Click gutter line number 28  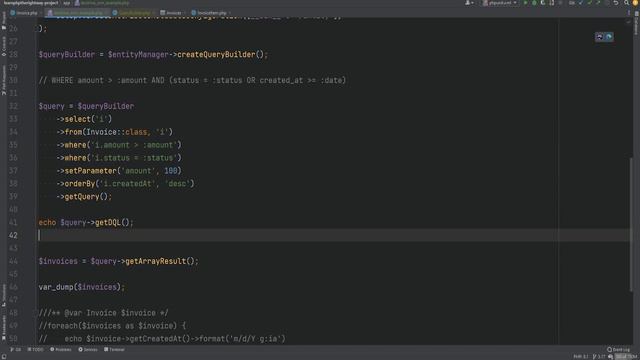point(13,55)
